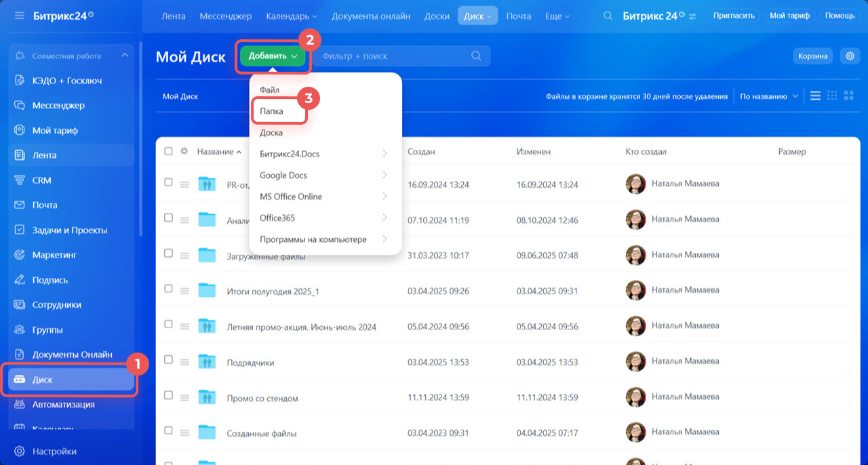Open Почта in the left sidebar

71,205
